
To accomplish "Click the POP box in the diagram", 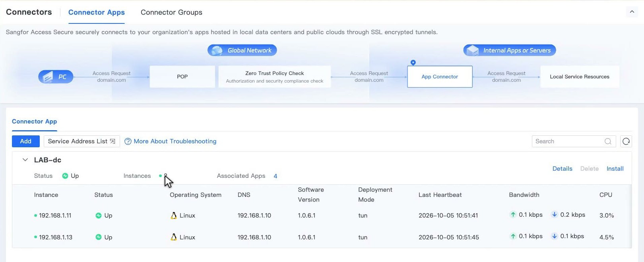I will click(182, 77).
